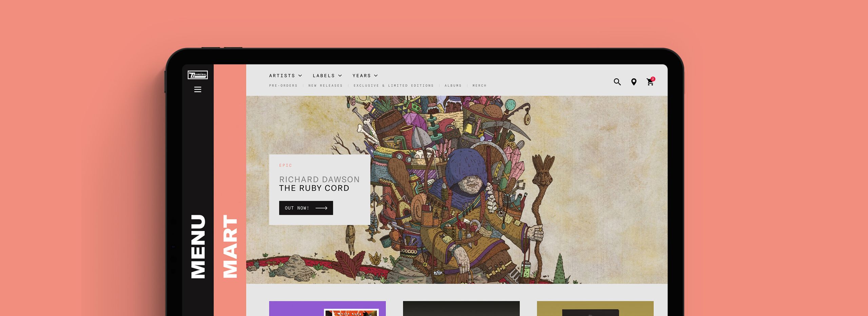Open the dark middle product card
Screen dimensions: 868x316
461,309
